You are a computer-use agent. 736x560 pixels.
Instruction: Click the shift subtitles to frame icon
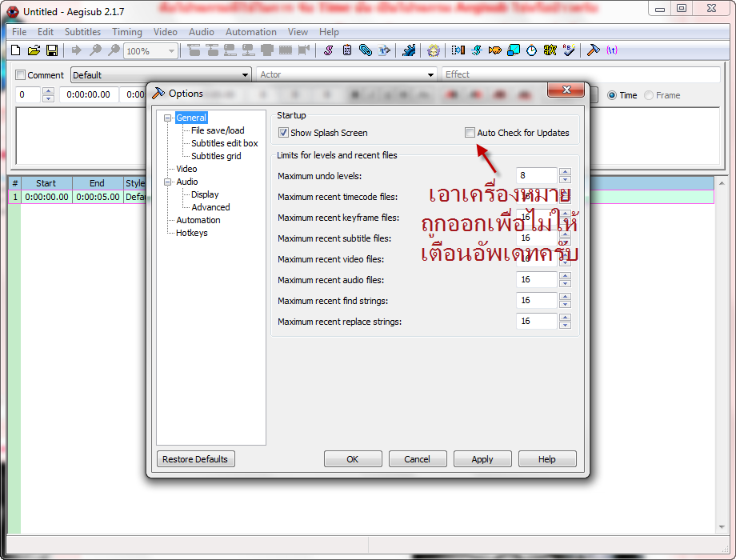click(304, 50)
